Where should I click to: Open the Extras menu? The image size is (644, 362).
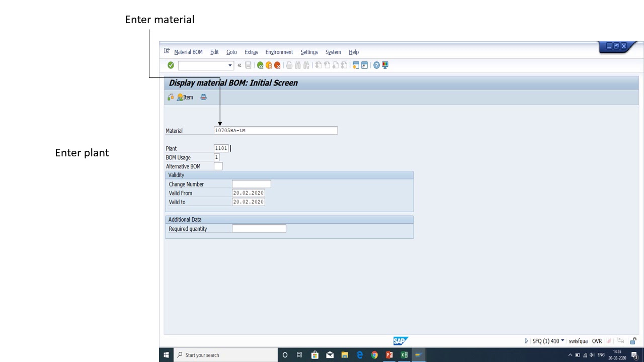pyautogui.click(x=251, y=52)
